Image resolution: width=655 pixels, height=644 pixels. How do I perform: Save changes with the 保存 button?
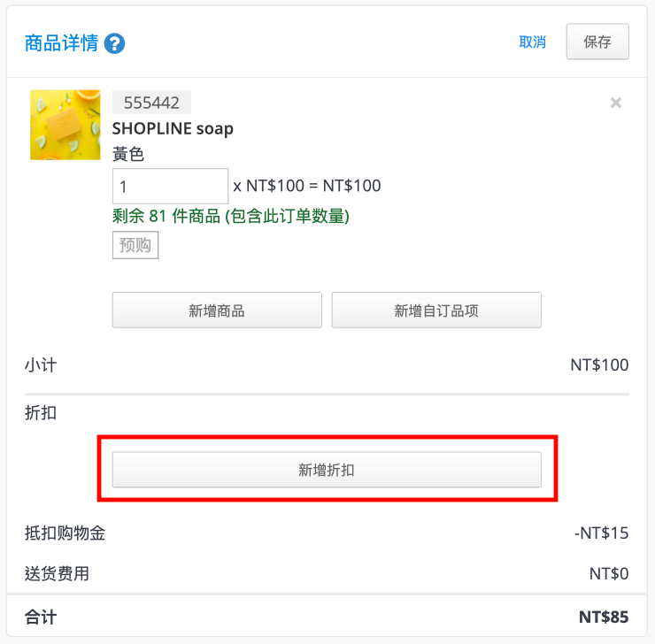point(597,42)
